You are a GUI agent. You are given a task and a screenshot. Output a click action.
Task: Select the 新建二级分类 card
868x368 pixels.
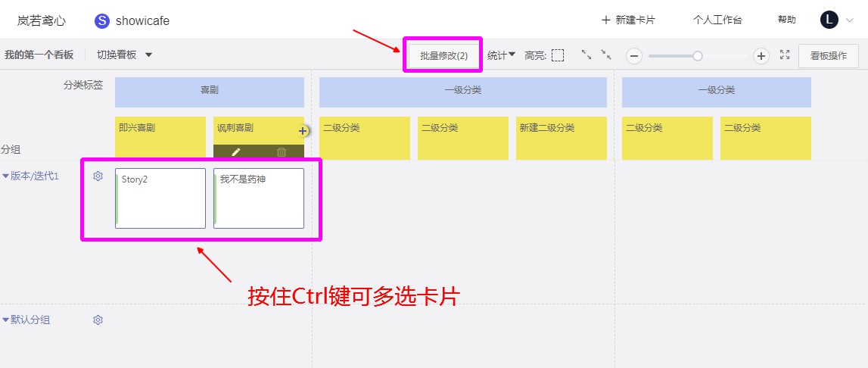562,138
